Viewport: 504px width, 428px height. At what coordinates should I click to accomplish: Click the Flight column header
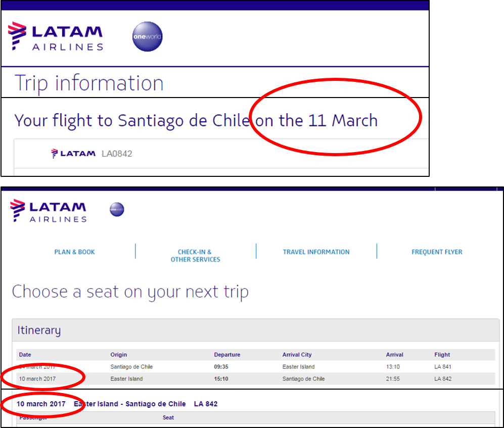pos(442,355)
